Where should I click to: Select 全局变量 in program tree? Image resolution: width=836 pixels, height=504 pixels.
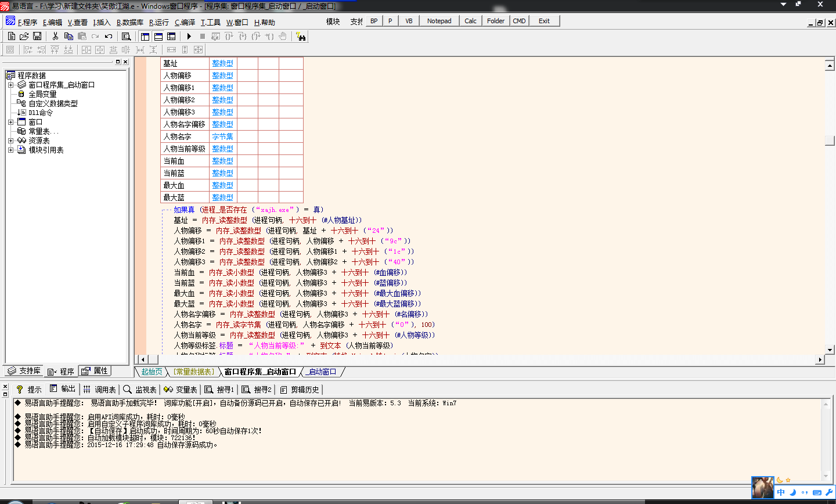point(42,94)
